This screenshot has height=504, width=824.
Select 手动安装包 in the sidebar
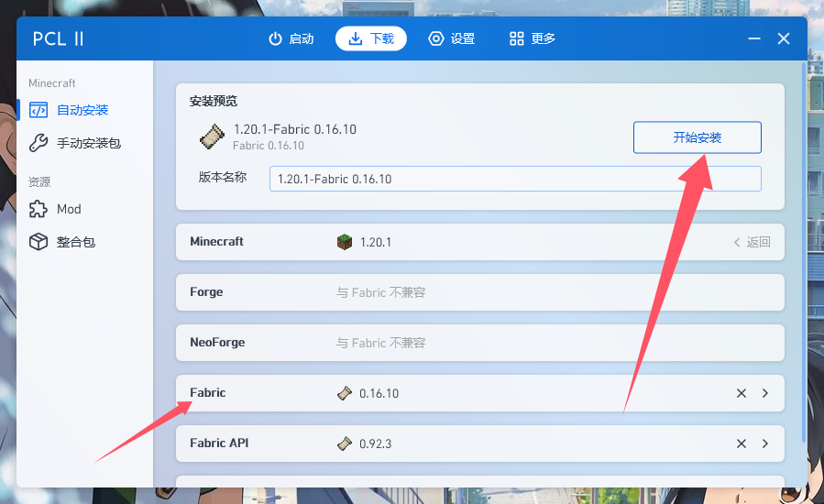(84, 143)
